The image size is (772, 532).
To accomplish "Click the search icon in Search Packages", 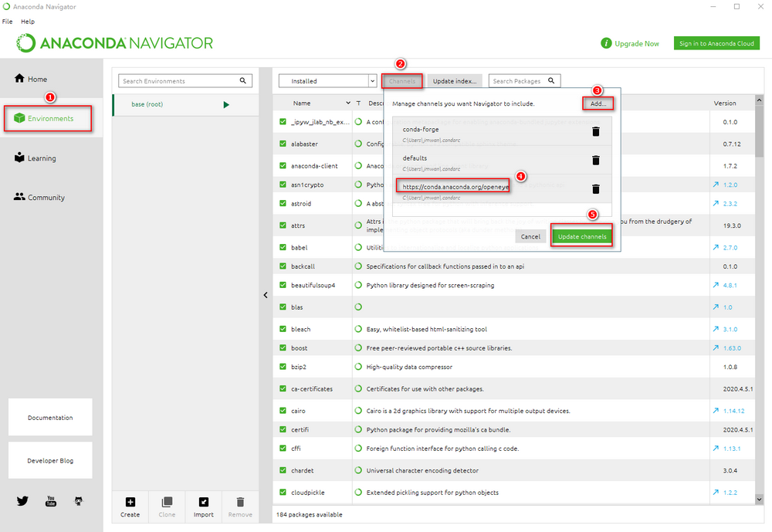I will click(x=551, y=80).
